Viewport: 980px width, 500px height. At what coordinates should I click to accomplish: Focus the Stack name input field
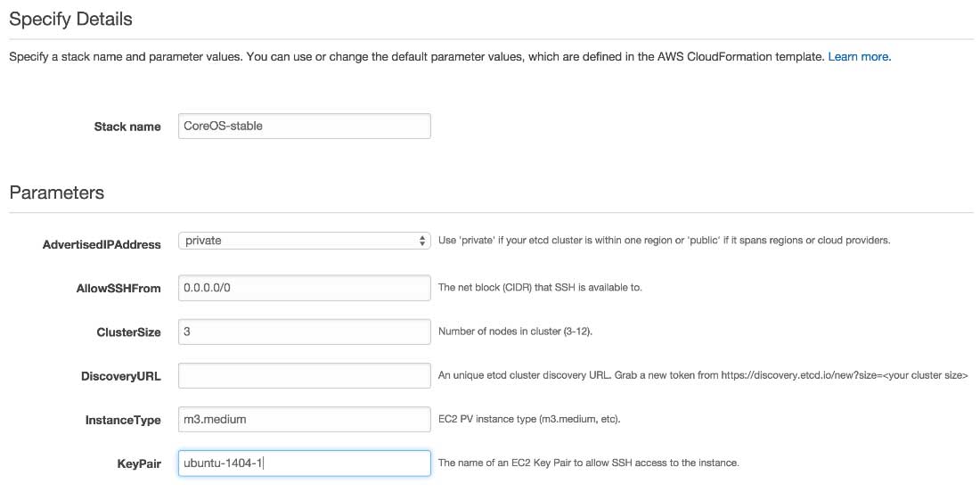click(304, 126)
